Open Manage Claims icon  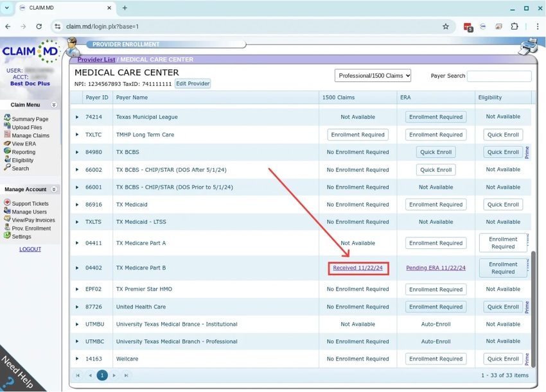7,135
